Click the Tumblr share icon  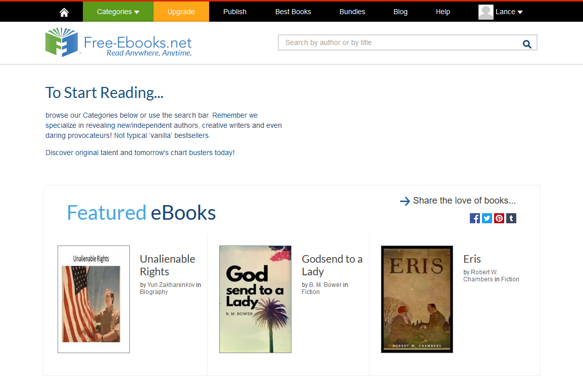511,218
